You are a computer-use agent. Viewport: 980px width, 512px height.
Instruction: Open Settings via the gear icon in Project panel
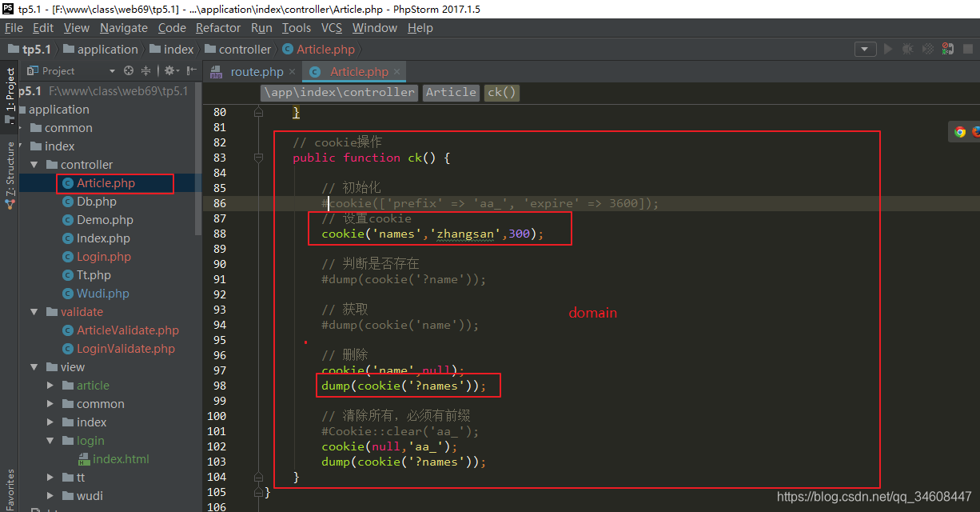pyautogui.click(x=170, y=70)
